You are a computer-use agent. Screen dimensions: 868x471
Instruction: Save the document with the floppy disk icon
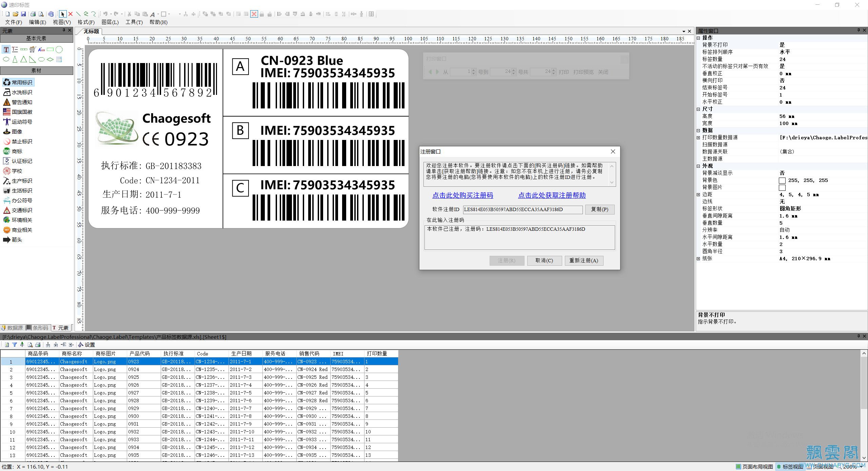23,14
